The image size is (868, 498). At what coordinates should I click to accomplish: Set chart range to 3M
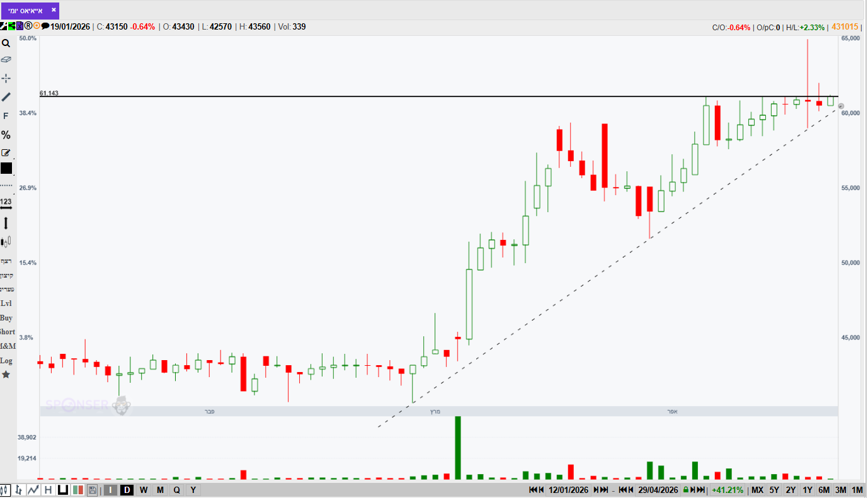(840, 490)
